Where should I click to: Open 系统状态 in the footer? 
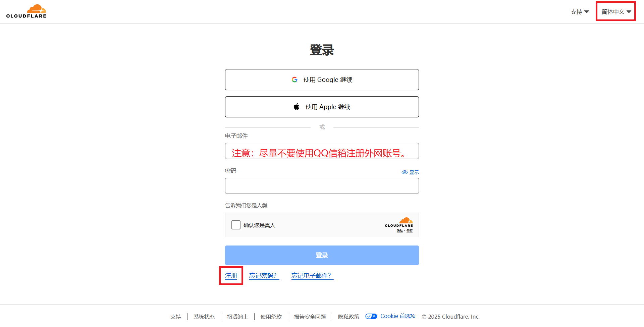204,317
